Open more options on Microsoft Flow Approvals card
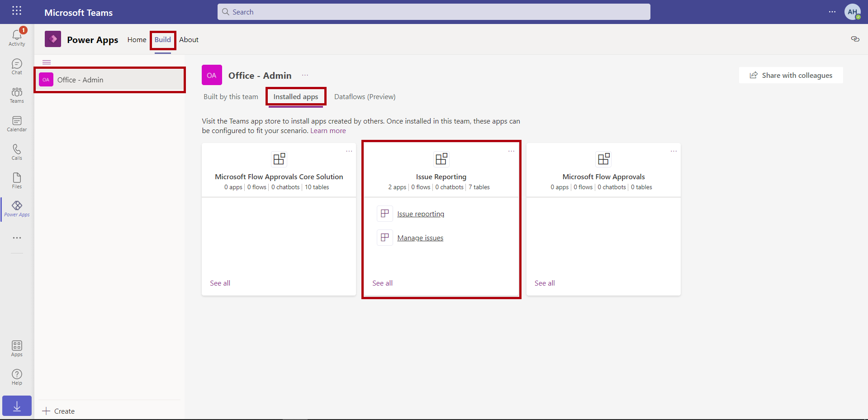The image size is (868, 420). tap(674, 151)
